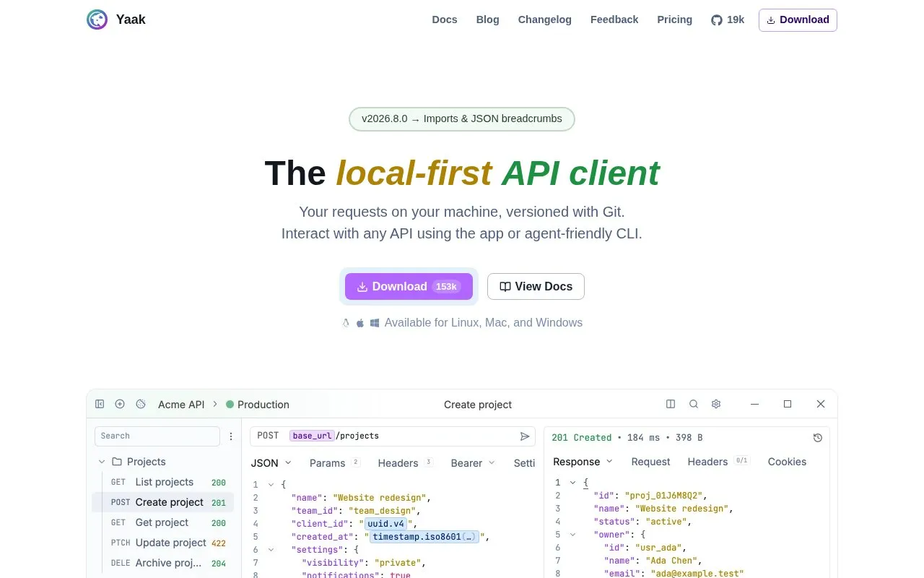The image size is (924, 578).
Task: Fold request body line 1 brace
Action: point(271,484)
